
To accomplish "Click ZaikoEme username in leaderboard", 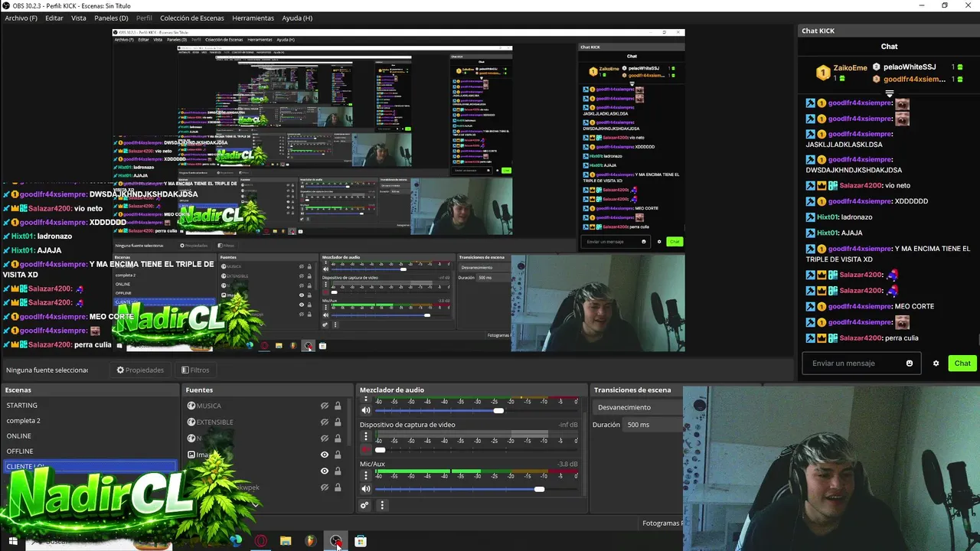I will pyautogui.click(x=850, y=67).
